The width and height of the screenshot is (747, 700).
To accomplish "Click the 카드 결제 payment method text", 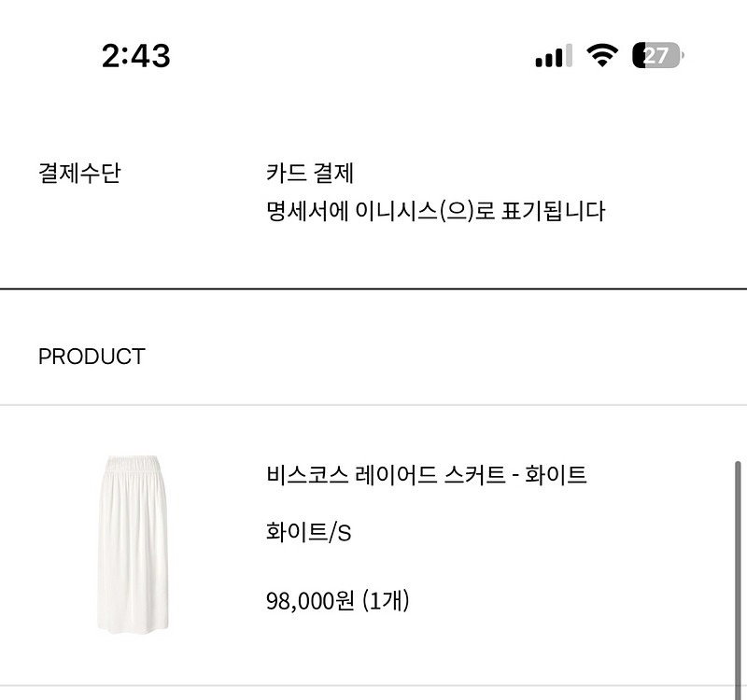I will (310, 174).
